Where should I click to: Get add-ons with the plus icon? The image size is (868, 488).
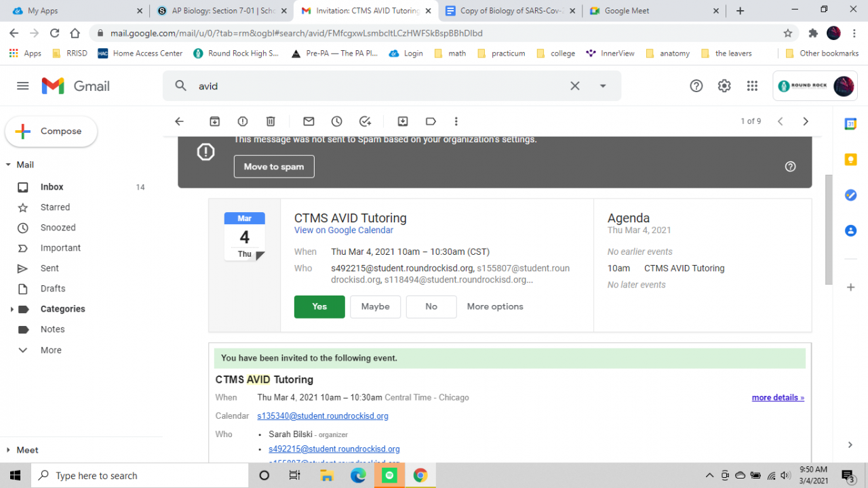[x=850, y=287]
